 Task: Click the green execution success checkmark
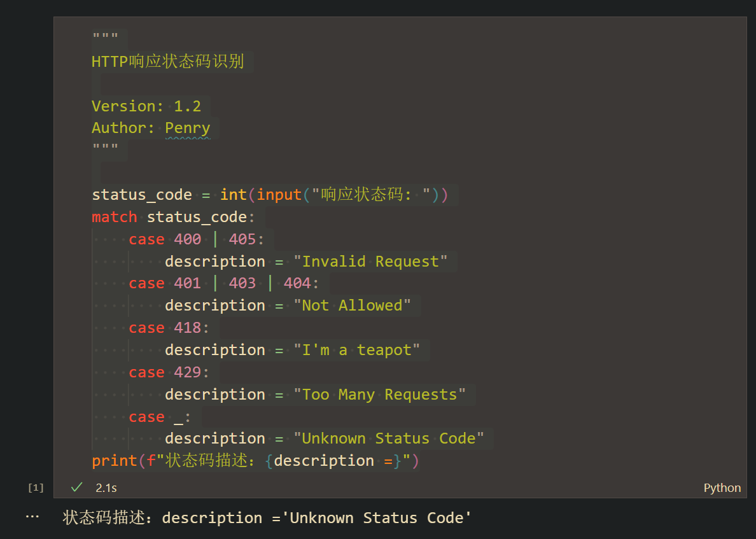click(x=77, y=487)
